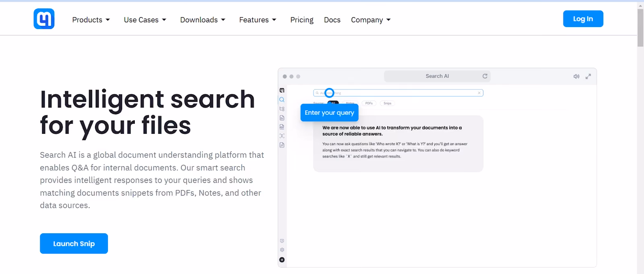Viewport: 644px width, 274px height.
Task: Open the PDF icon in the demo sidebar
Action: tap(282, 127)
